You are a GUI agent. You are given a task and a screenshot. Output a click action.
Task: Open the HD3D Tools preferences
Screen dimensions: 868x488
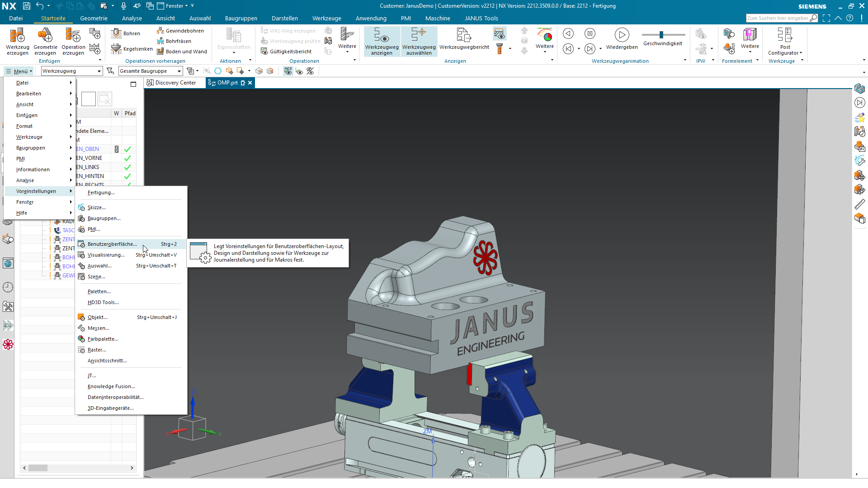(131, 302)
